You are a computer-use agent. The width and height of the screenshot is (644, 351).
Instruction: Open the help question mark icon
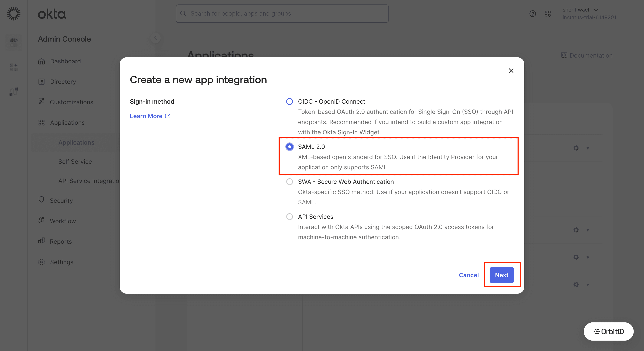tap(532, 13)
